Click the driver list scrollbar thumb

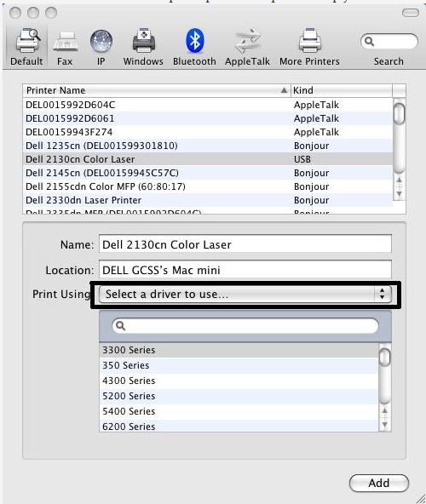click(x=385, y=357)
